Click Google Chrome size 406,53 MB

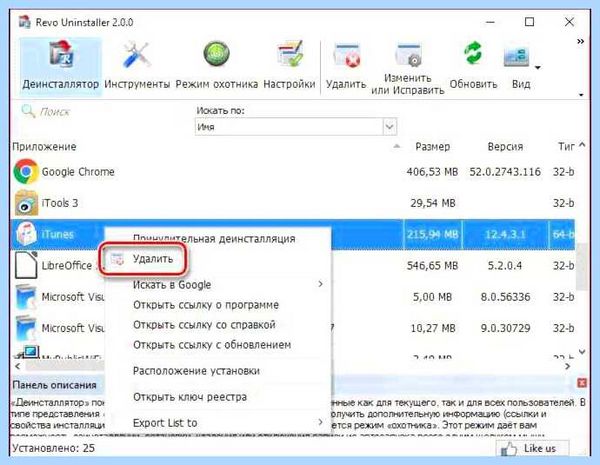432,172
